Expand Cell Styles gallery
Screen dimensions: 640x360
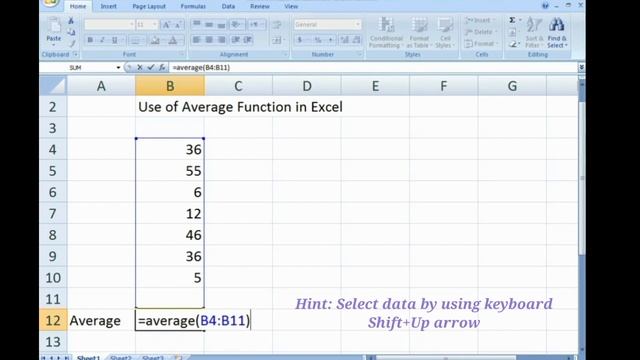(444, 33)
